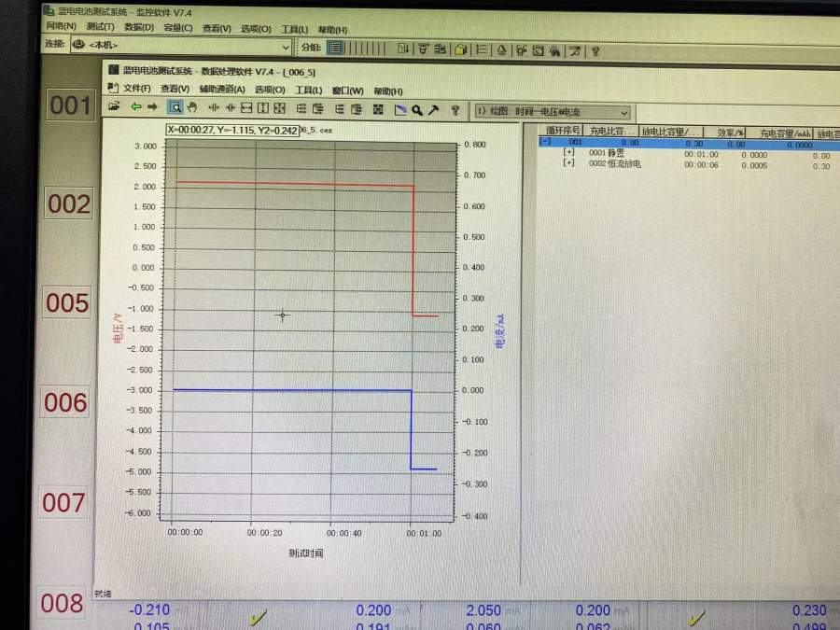This screenshot has width=840, height=630.
Task: Click the black forward arrow icon
Action: (153, 106)
